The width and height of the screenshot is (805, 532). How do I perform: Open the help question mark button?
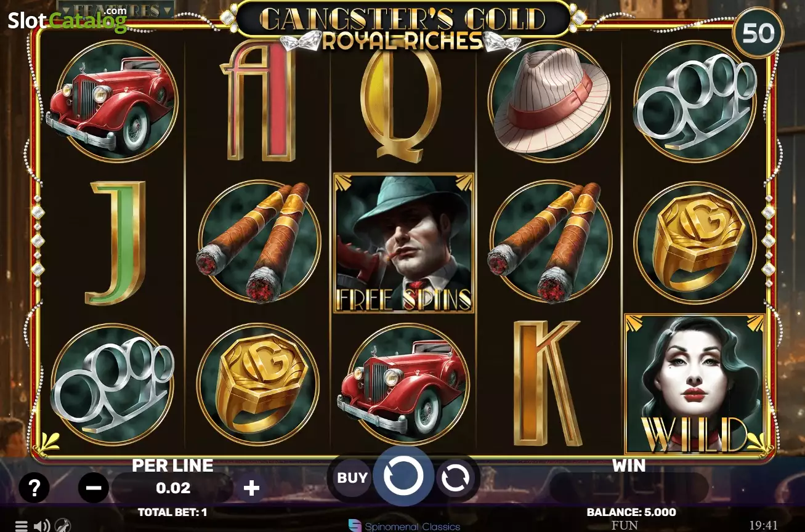coord(34,488)
